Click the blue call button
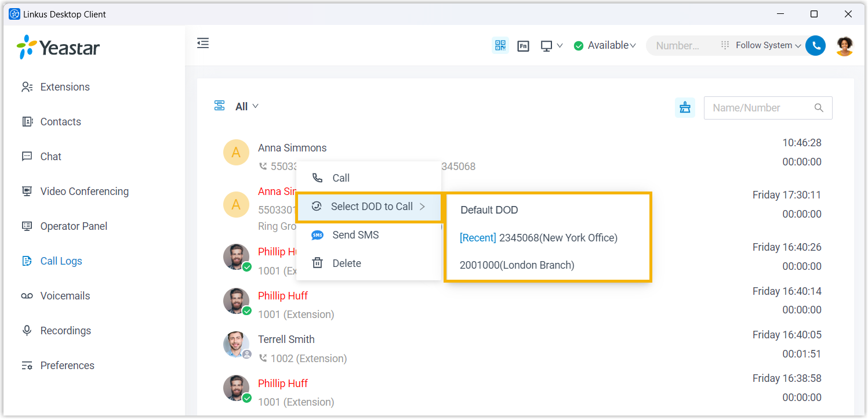Image resolution: width=868 pixels, height=419 pixels. click(x=816, y=46)
